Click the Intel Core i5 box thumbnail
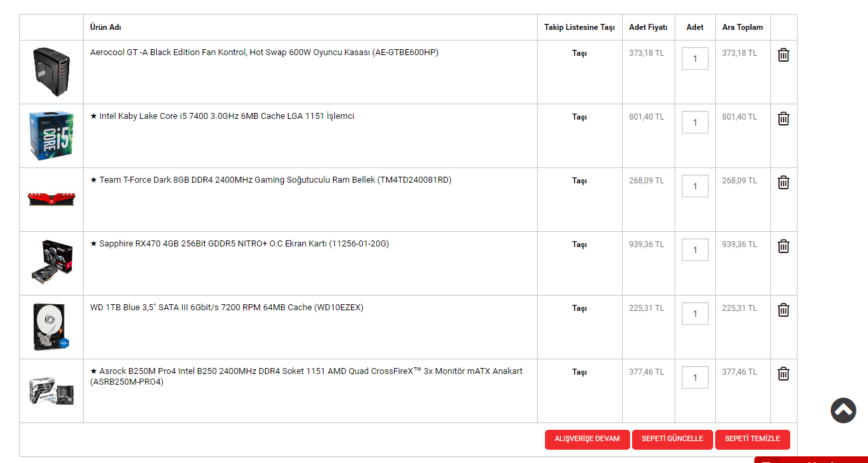868x463 pixels. [51, 136]
